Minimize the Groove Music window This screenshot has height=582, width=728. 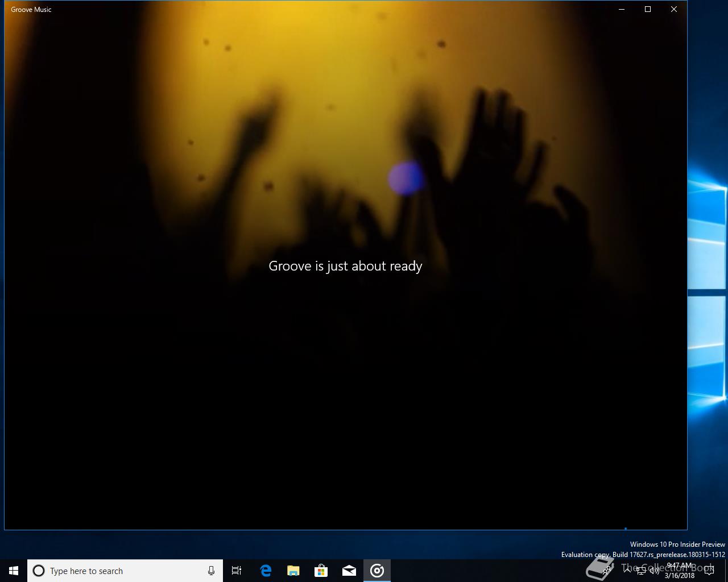(x=622, y=9)
